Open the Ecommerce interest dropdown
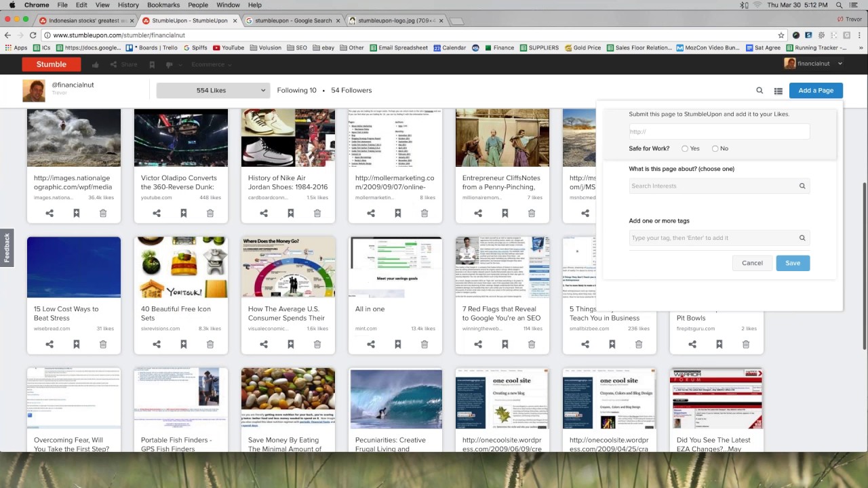The height and width of the screenshot is (488, 868). point(211,64)
